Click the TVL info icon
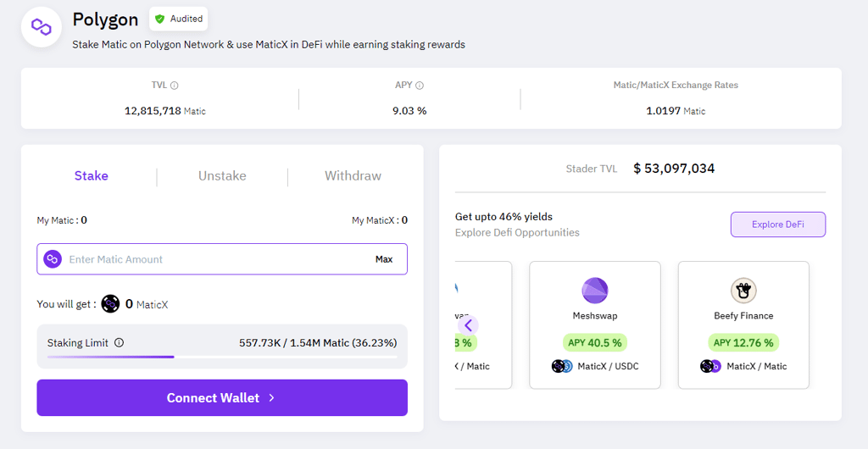Image resolution: width=868 pixels, height=449 pixels. [x=175, y=86]
